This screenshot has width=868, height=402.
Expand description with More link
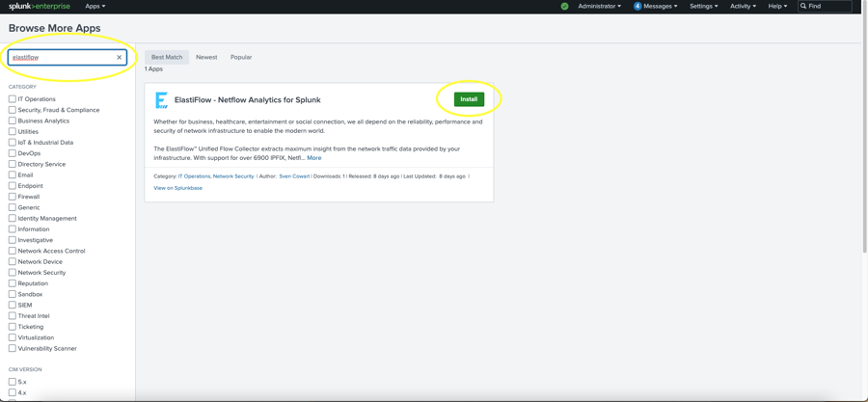[313, 158]
